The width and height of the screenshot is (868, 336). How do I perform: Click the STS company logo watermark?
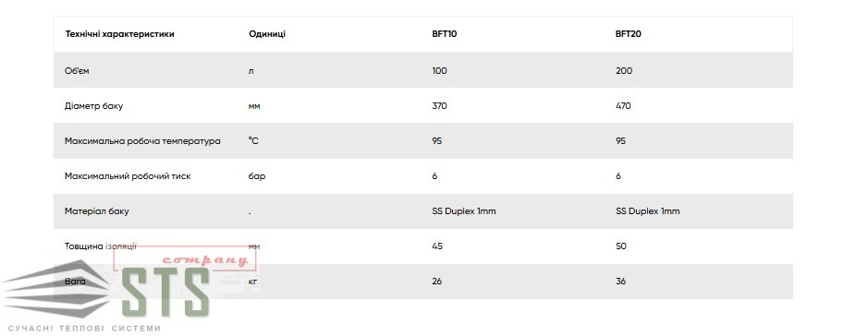pyautogui.click(x=128, y=293)
